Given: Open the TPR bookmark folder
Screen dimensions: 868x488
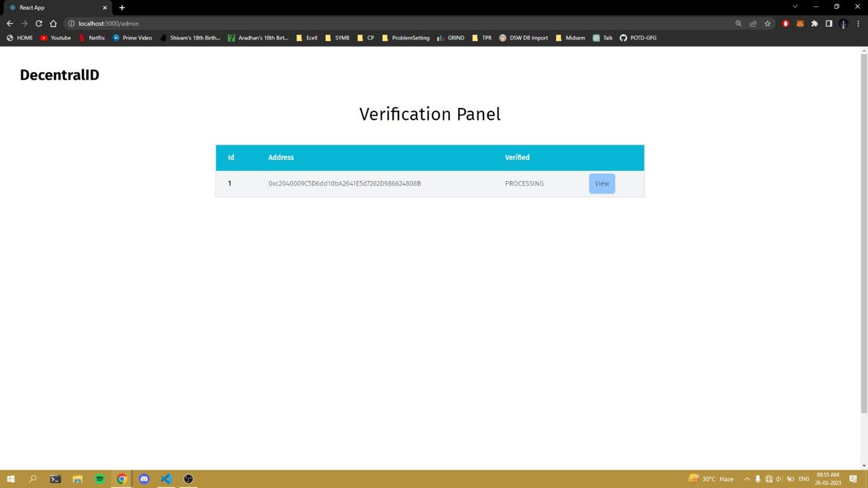Looking at the screenshot, I should (481, 37).
